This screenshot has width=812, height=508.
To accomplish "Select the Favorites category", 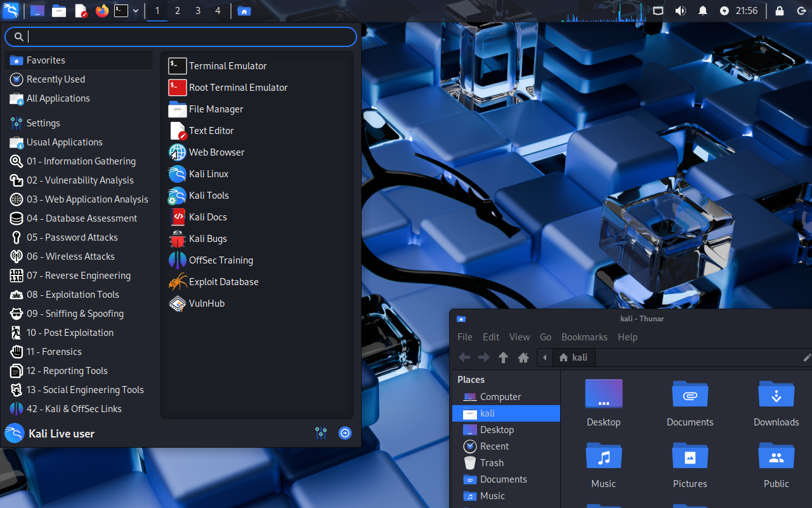I will click(79, 60).
